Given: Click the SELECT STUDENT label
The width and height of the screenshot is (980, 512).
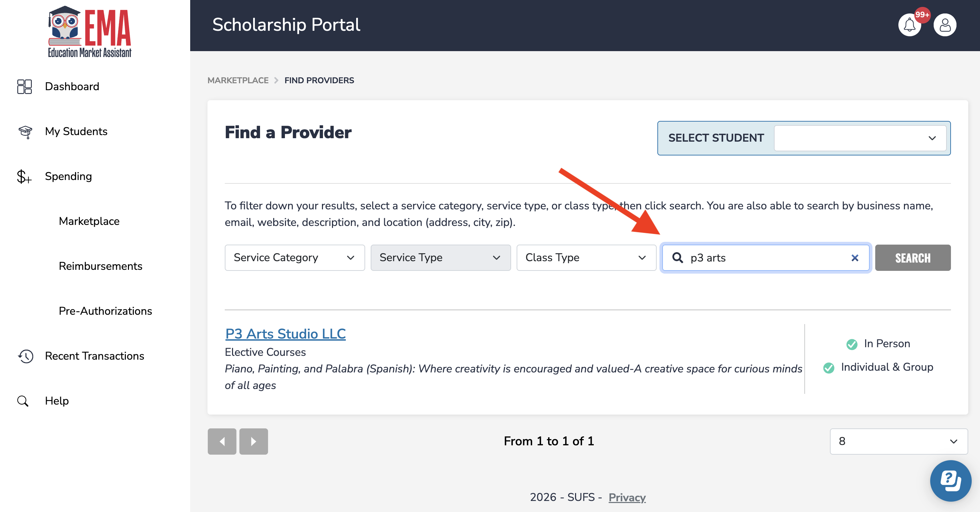Looking at the screenshot, I should pyautogui.click(x=716, y=138).
